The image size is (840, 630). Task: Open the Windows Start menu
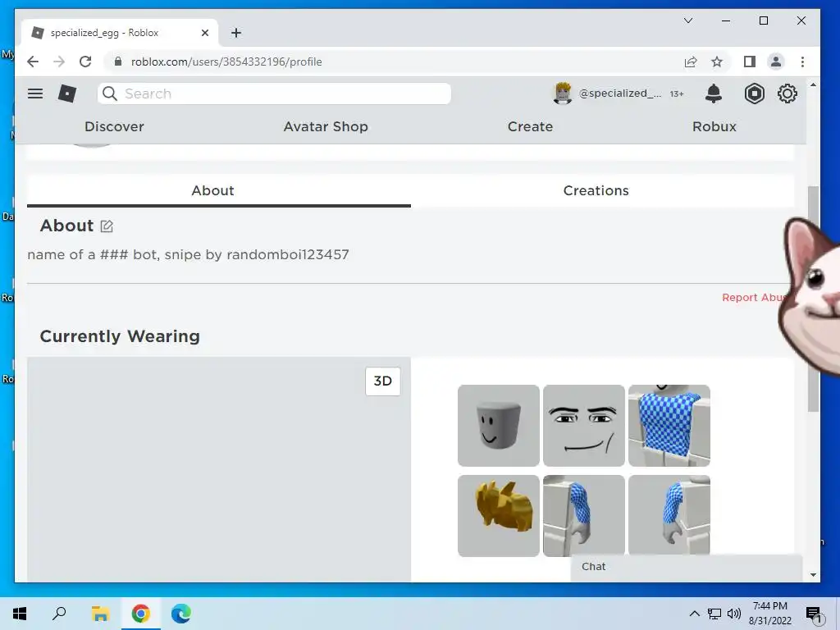point(20,614)
